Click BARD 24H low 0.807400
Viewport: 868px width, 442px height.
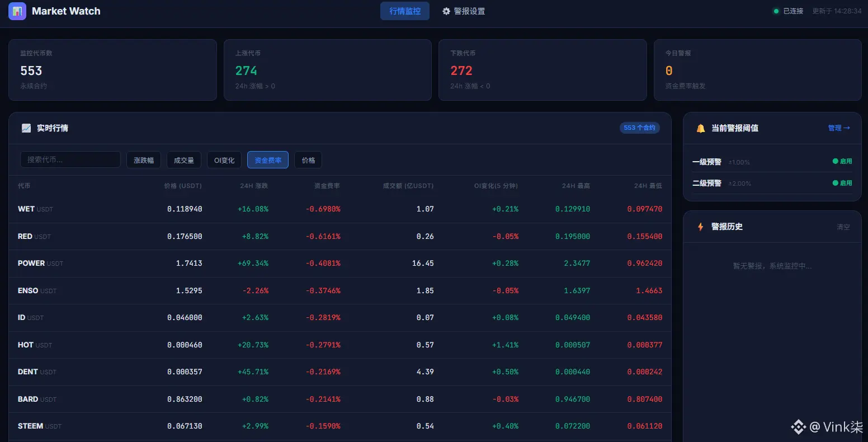[644, 399]
